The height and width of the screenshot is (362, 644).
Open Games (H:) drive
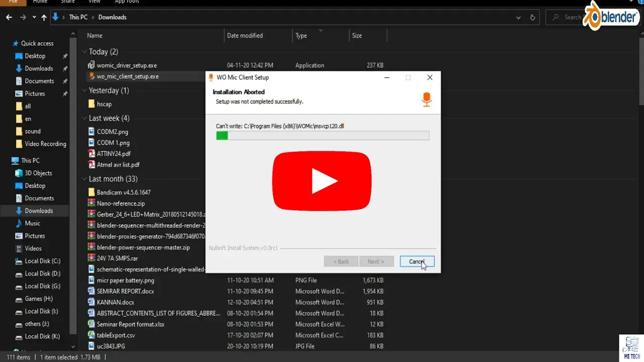pos(39,299)
